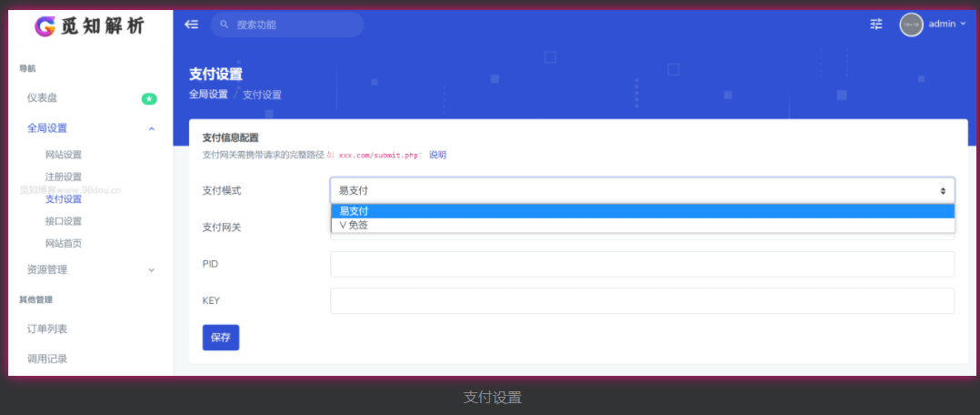Image resolution: width=980 pixels, height=415 pixels.
Task: Click the 觅知解析 logo
Action: (x=89, y=26)
